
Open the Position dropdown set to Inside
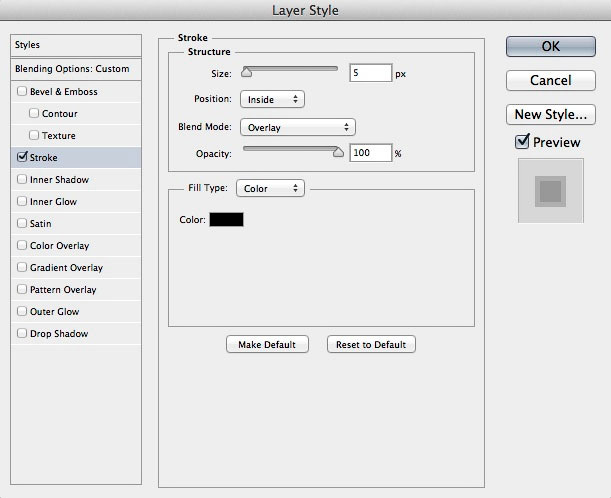pyautogui.click(x=272, y=99)
